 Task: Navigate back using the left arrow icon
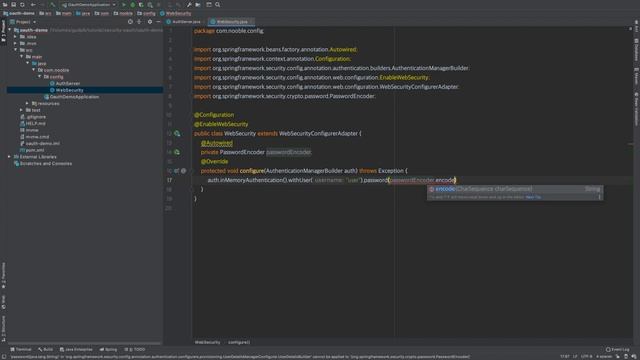coord(33,4)
